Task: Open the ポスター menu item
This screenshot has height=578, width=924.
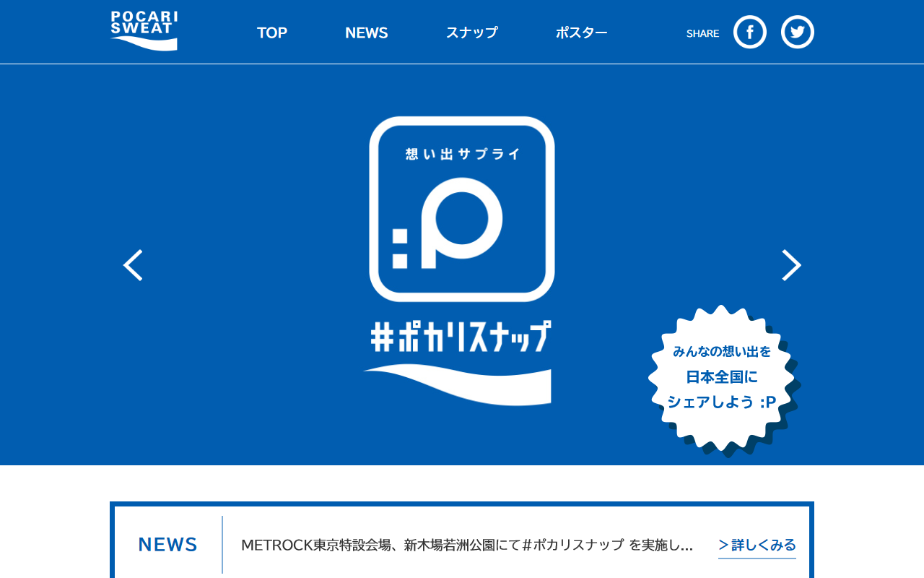Action: click(582, 33)
